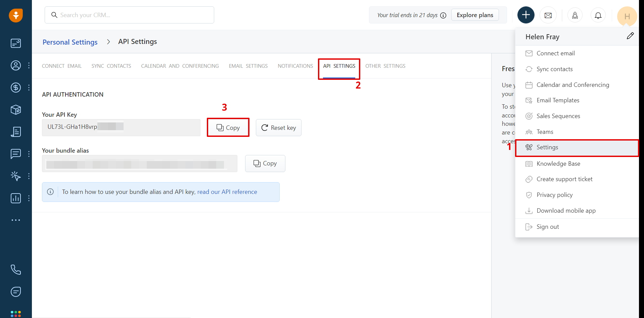The width and height of the screenshot is (644, 318).
Task: Open the dashboard icon in sidebar
Action: (16, 43)
